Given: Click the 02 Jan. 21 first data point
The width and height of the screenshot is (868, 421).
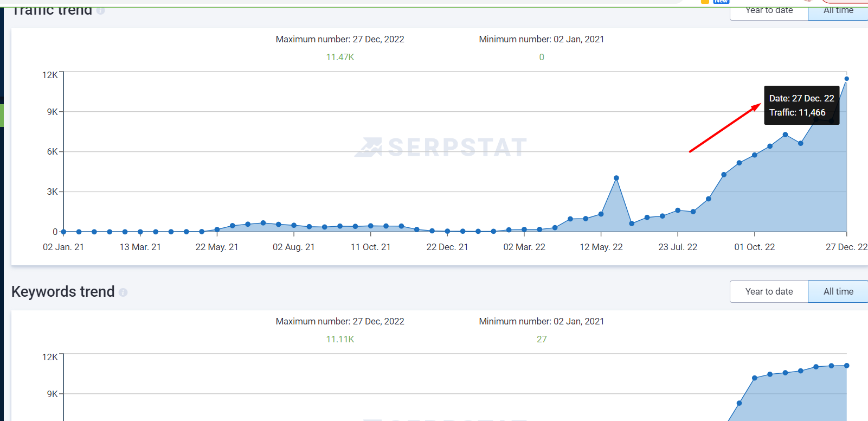Looking at the screenshot, I should [63, 232].
